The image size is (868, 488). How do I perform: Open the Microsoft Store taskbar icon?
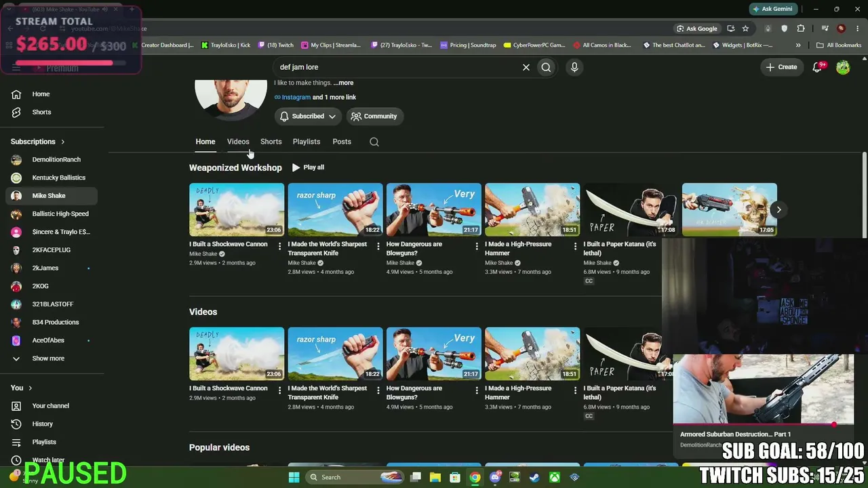(x=455, y=477)
